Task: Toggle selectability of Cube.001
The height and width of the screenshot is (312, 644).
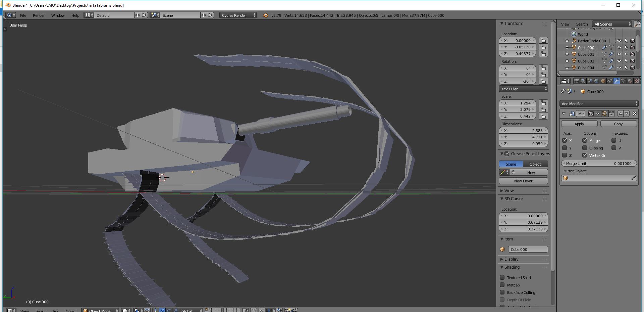Action: click(626, 54)
